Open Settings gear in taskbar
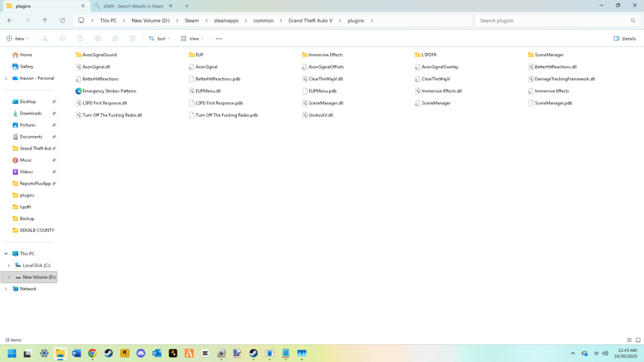Image resolution: width=644 pixels, height=362 pixels. [44, 354]
